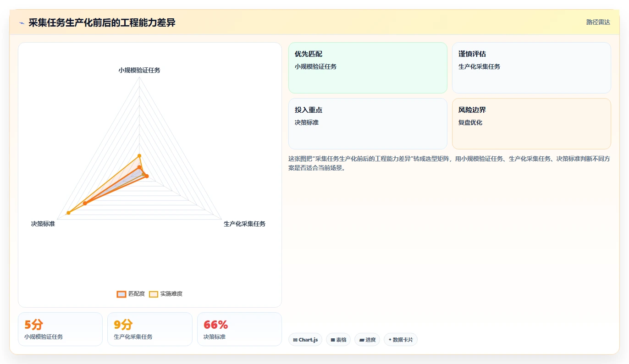Click the 进度 tag icon

361,340
